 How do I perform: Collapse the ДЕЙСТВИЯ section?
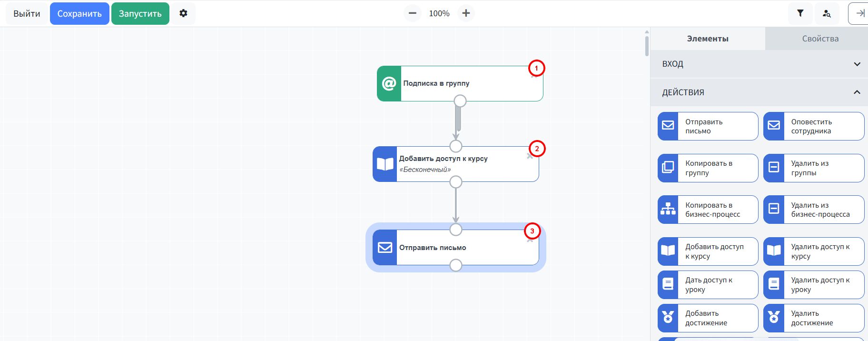click(x=759, y=92)
